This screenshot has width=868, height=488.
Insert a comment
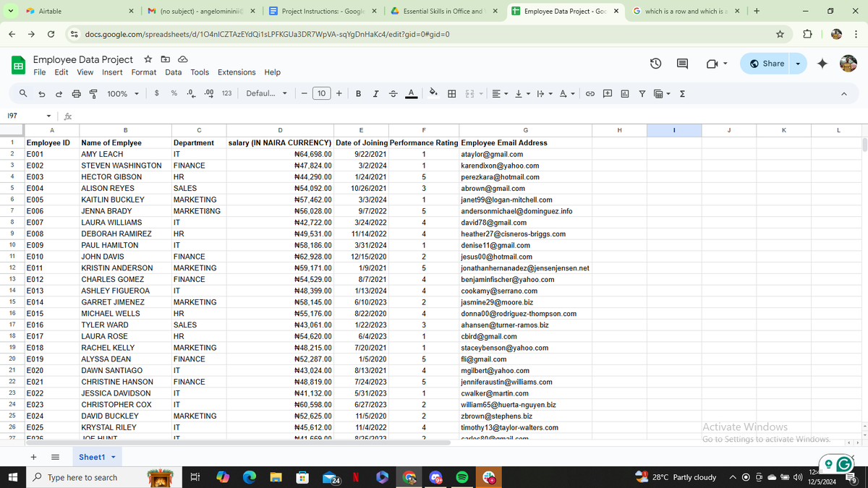[608, 93]
